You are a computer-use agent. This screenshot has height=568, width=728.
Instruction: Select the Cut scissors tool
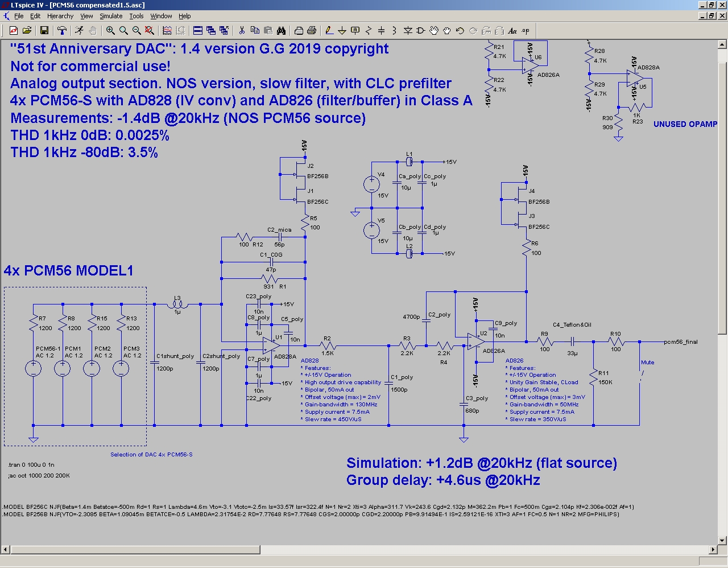[242, 30]
